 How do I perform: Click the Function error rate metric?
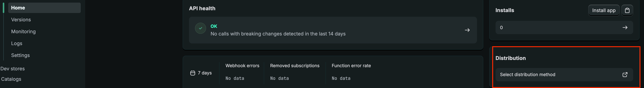[x=351, y=66]
